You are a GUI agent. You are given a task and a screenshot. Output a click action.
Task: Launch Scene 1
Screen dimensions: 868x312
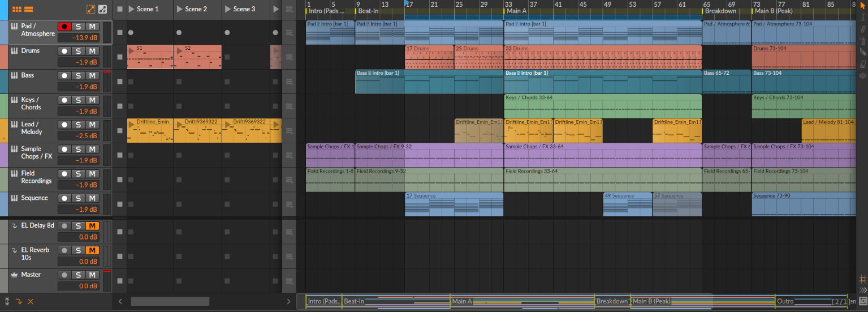pos(131,9)
